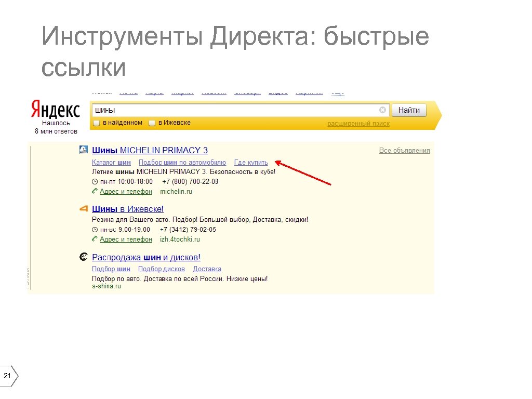This screenshot has height=399, width=532.
Task: Click the text 'Летние шины MICHELIN PRIMACY 3'
Action: pos(150,171)
